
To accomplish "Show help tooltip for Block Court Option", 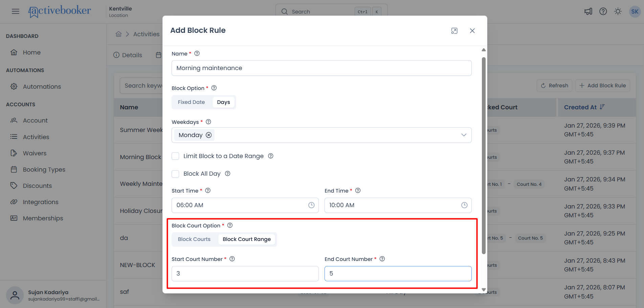I will 230,225.
